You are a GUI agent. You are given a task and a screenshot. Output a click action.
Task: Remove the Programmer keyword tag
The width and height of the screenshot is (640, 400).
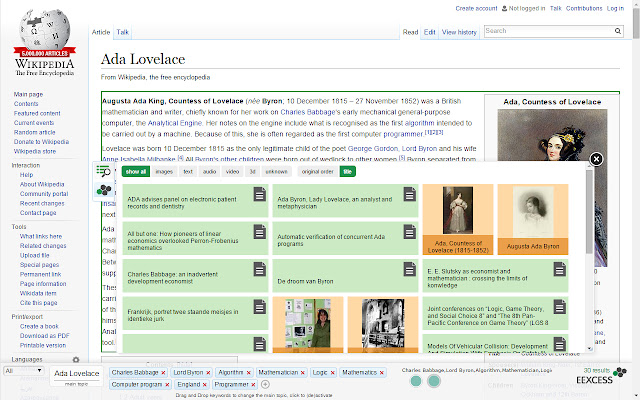253,384
